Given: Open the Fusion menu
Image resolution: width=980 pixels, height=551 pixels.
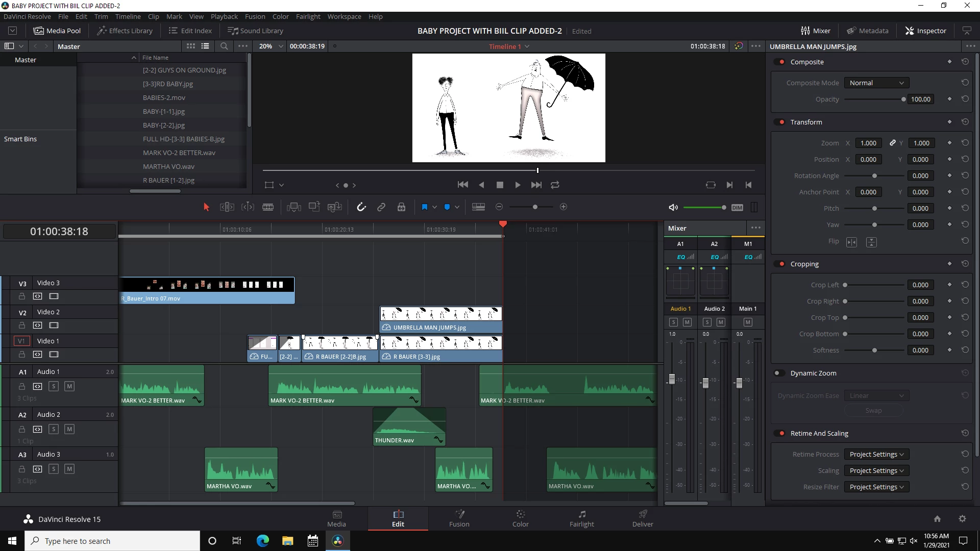Looking at the screenshot, I should point(255,16).
